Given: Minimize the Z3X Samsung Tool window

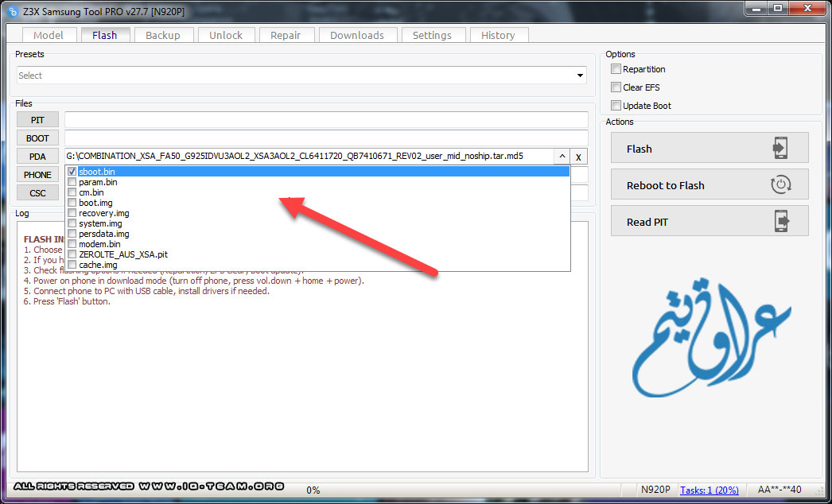Looking at the screenshot, I should tap(756, 9).
